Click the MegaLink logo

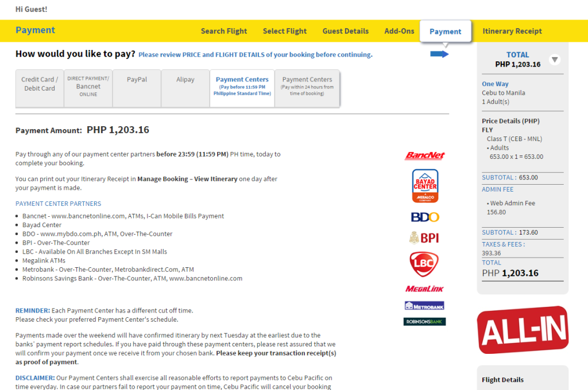(424, 289)
